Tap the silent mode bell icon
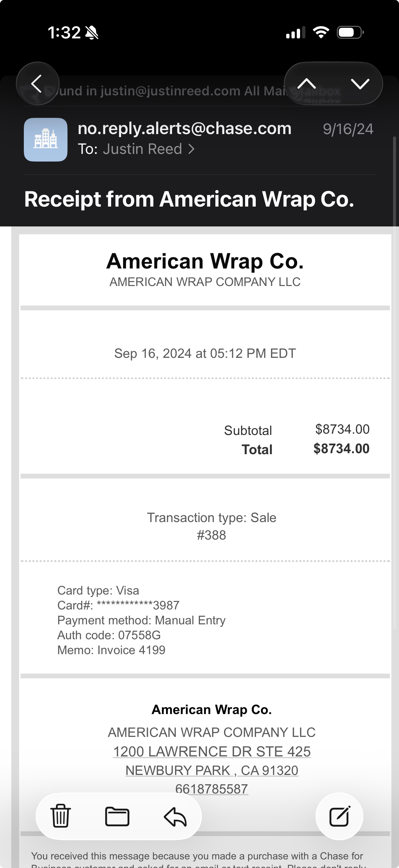 point(92,33)
